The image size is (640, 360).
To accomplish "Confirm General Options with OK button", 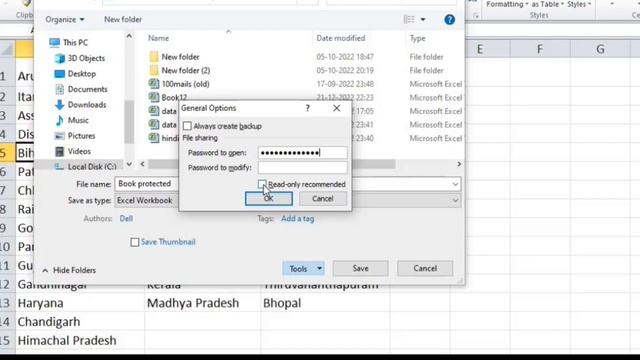I will [x=269, y=199].
